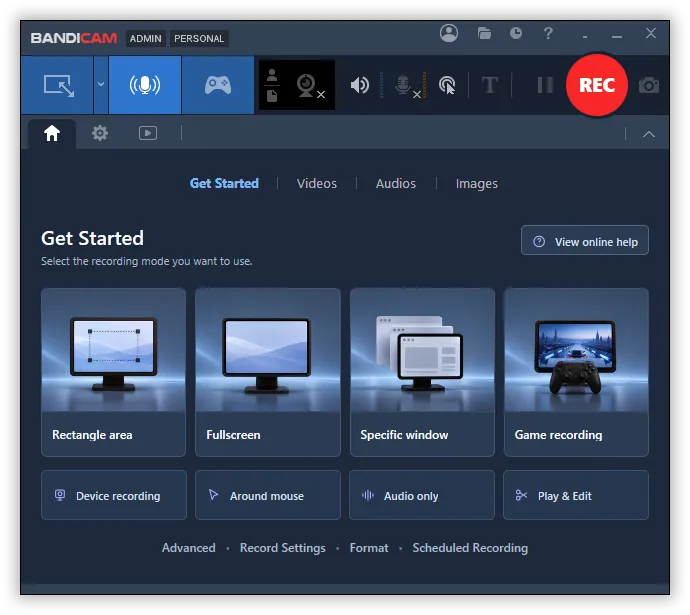The image size is (690, 615).
Task: Toggle the speaker sound icon
Action: coord(360,85)
